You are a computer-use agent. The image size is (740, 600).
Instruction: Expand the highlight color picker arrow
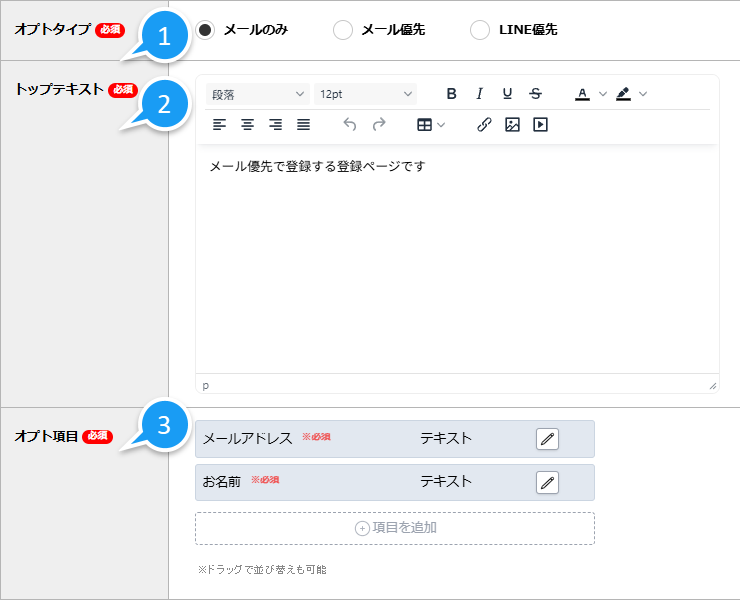click(x=643, y=94)
